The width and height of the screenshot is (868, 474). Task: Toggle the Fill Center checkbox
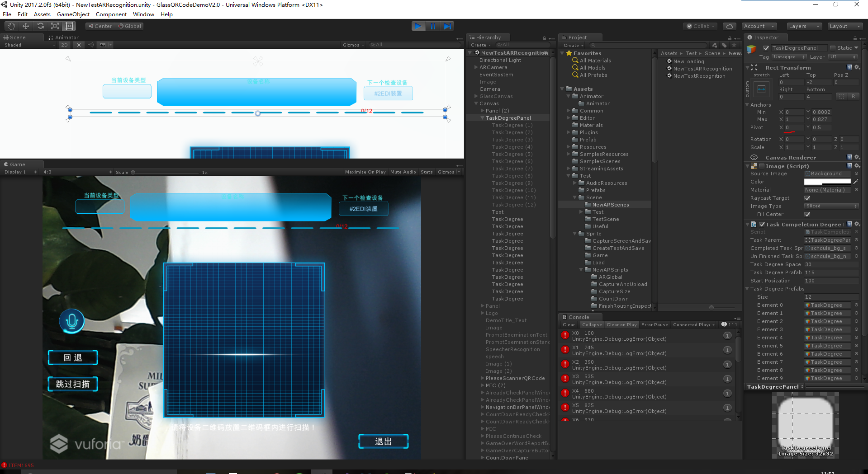807,214
